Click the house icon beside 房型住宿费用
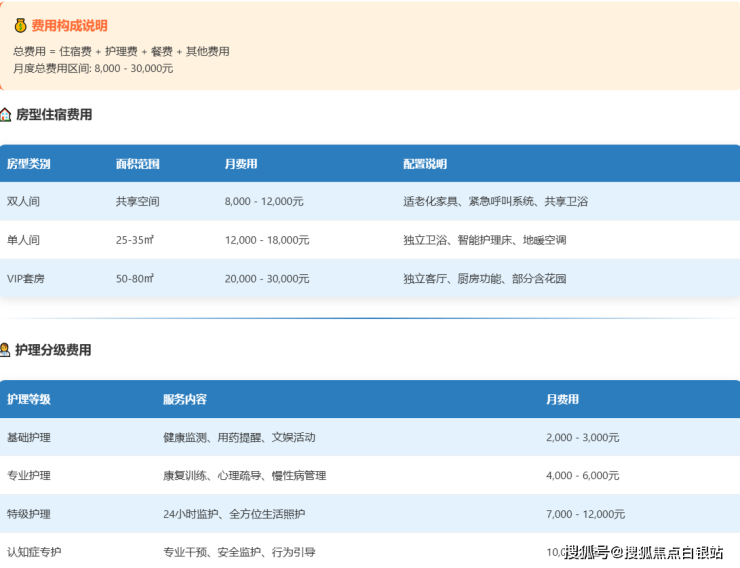 [6, 115]
